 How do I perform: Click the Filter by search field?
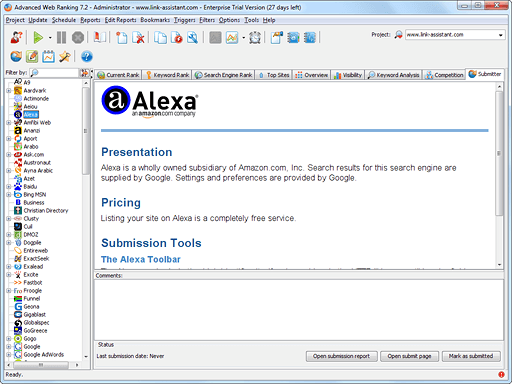click(54, 73)
